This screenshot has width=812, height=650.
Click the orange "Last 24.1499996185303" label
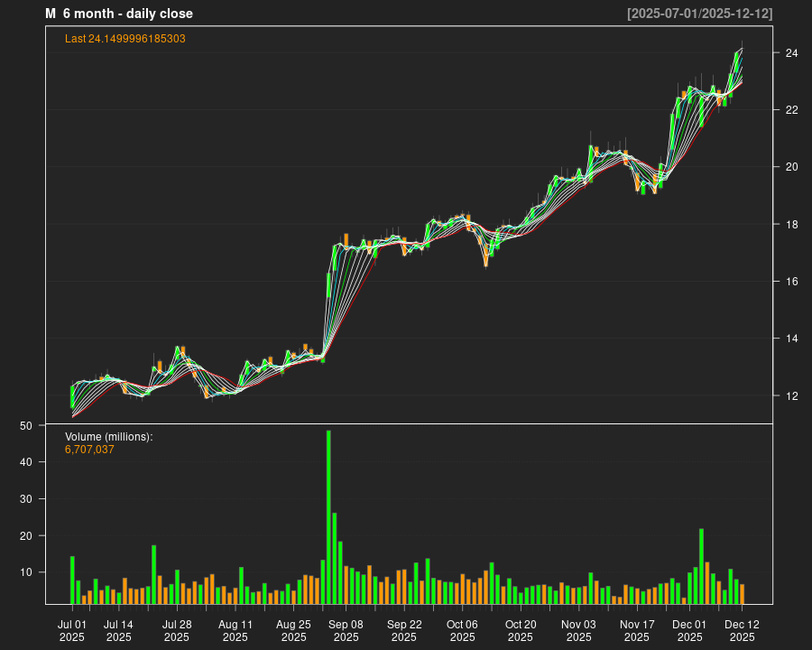(x=125, y=39)
